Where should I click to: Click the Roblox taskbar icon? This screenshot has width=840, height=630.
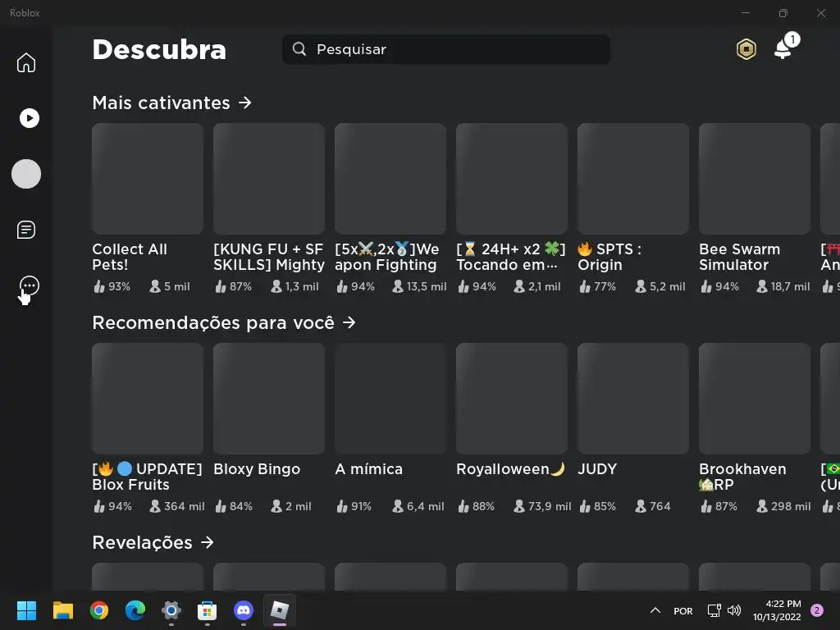[x=279, y=610]
